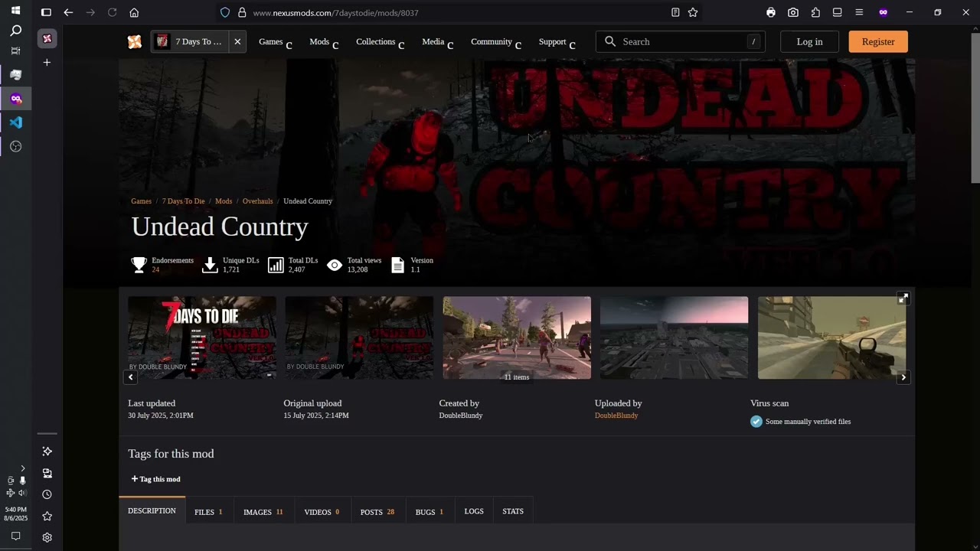The height and width of the screenshot is (551, 980).
Task: Open the extensions puzzle icon
Action: coord(815,12)
